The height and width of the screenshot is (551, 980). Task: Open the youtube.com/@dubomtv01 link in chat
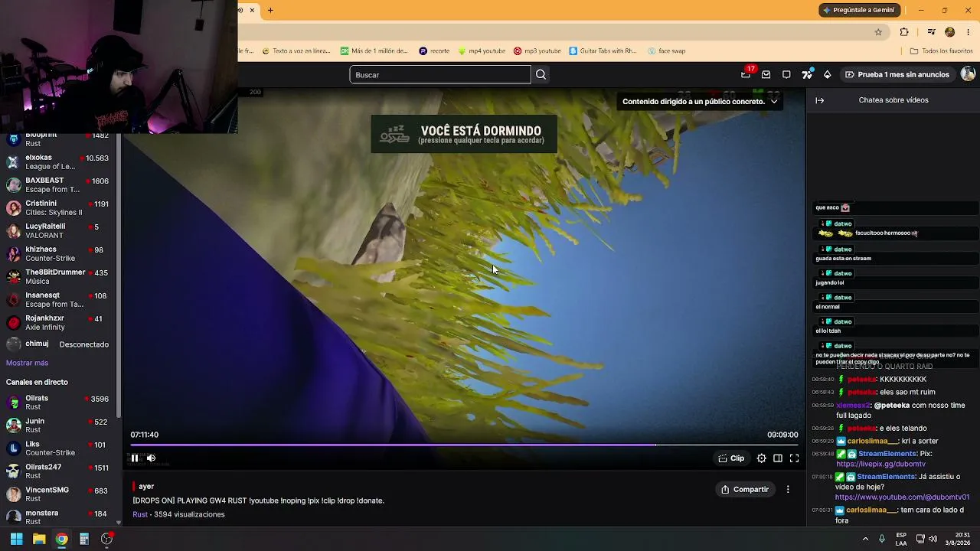coord(902,497)
